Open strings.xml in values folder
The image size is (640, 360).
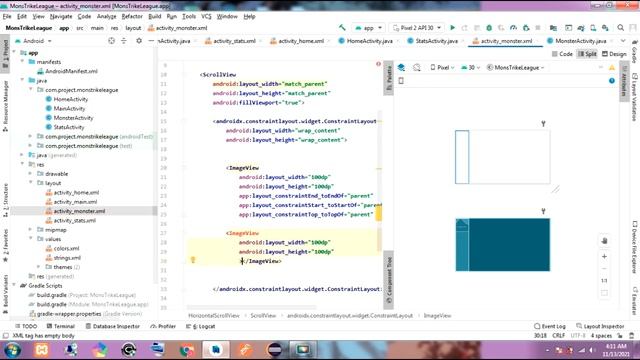tap(63, 258)
